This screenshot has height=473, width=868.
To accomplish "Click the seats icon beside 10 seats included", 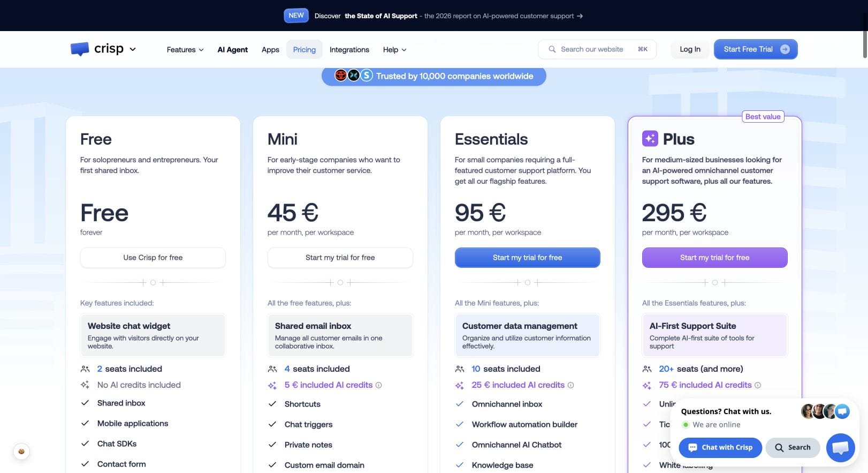I will (460, 369).
